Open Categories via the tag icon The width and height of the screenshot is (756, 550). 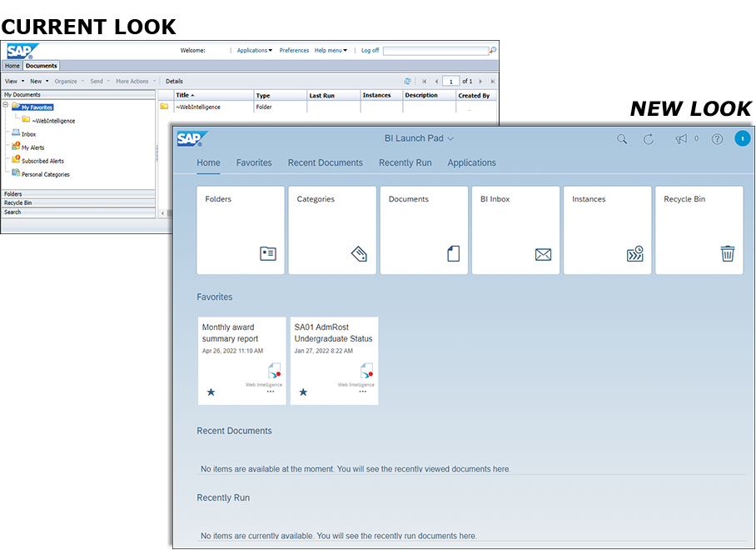tap(360, 255)
